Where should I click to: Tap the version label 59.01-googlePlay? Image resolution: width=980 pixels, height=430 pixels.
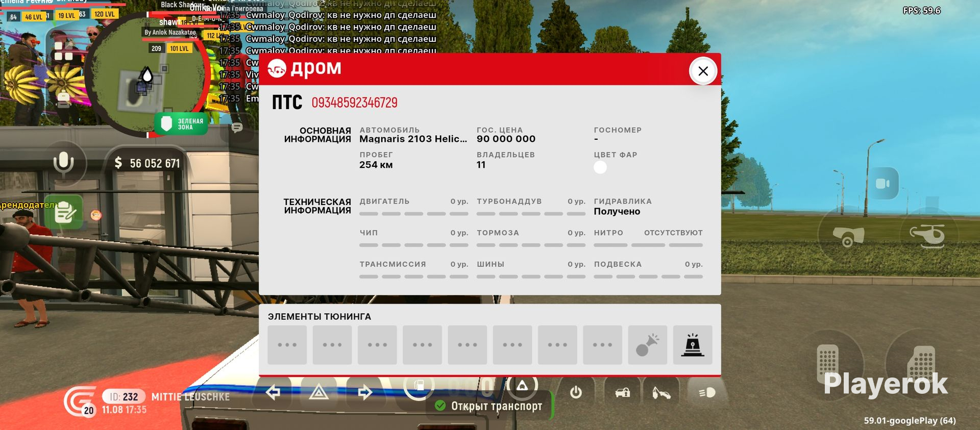(x=910, y=420)
